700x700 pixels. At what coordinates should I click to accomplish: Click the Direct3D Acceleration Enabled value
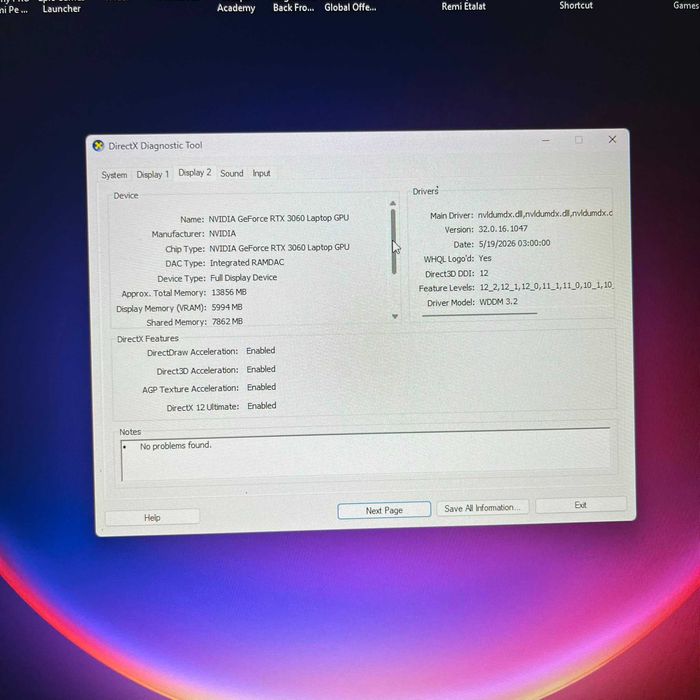coord(261,370)
